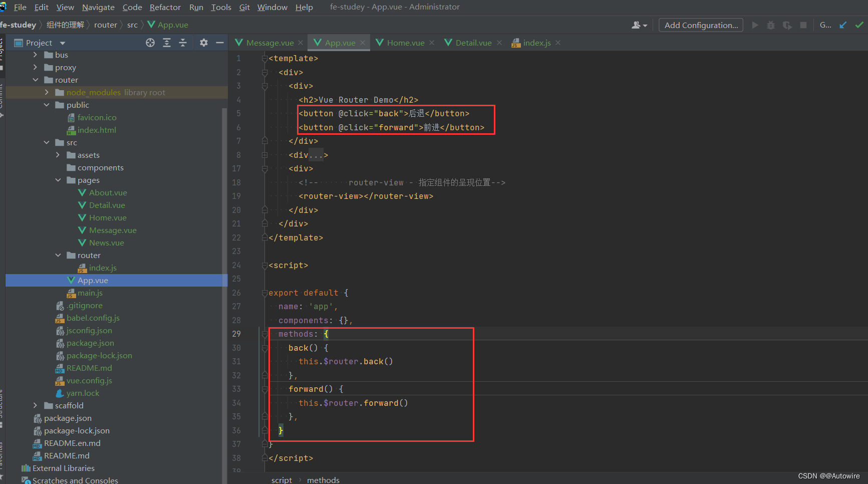Click the Git update project arrow icon
Screen dimensions: 868x484
click(843, 25)
